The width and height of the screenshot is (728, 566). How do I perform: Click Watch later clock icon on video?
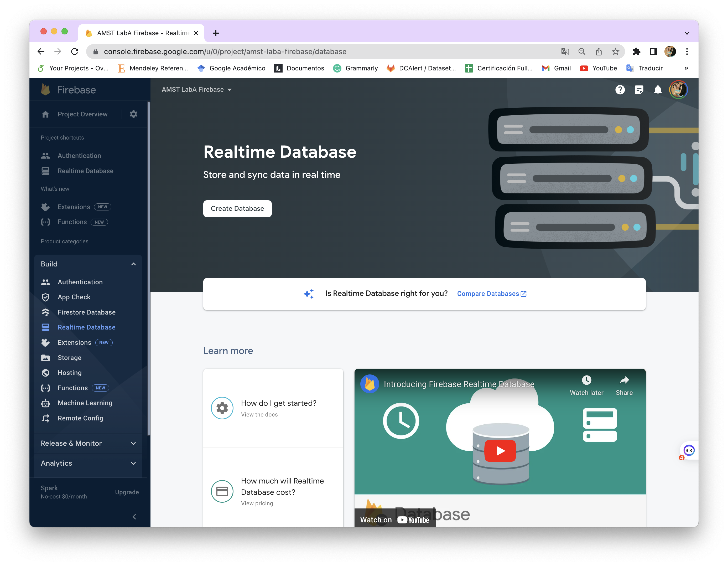[x=586, y=380]
